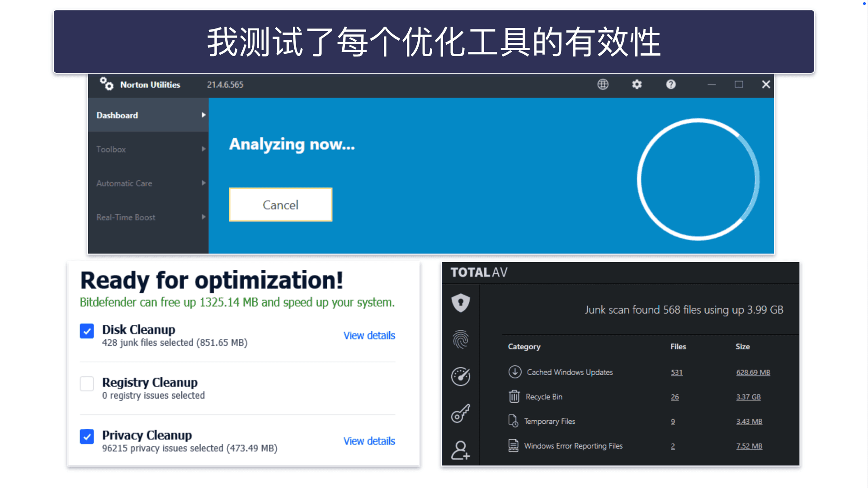Click the Recycle Bin row label
This screenshot has width=868, height=488.
[x=544, y=397]
